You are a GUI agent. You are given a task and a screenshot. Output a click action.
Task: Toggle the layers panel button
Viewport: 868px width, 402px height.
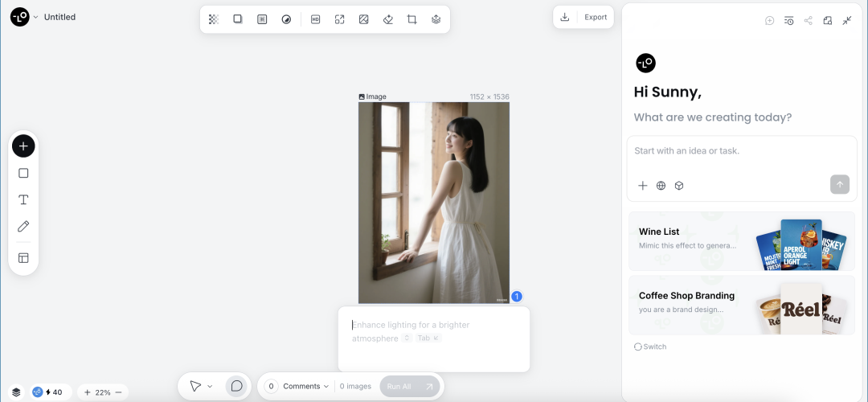pyautogui.click(x=16, y=392)
